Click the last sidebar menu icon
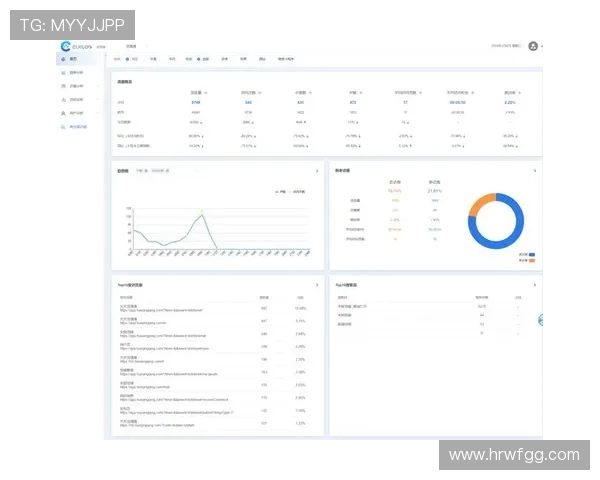Image resolution: width=600 pixels, height=480 pixels. (x=62, y=127)
